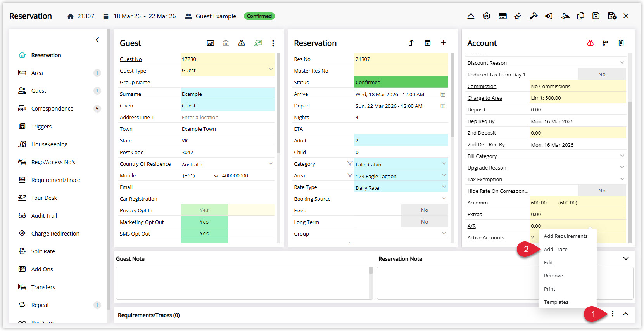This screenshot has height=331, width=644.
Task: Open Rate Type dropdown
Action: (x=401, y=187)
